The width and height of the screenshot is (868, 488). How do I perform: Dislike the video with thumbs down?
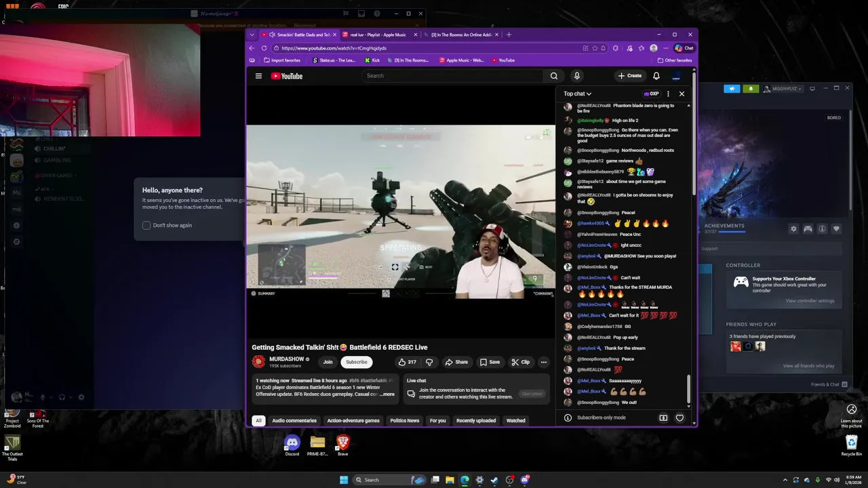pyautogui.click(x=429, y=362)
